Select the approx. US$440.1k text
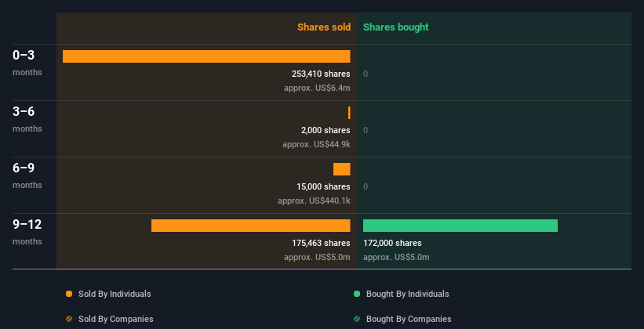This screenshot has height=329, width=644. click(x=314, y=201)
